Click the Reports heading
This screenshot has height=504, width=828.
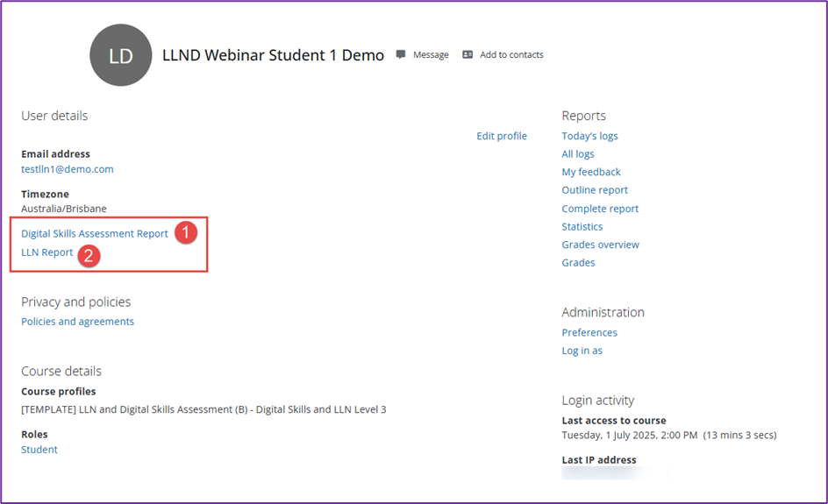(x=583, y=116)
